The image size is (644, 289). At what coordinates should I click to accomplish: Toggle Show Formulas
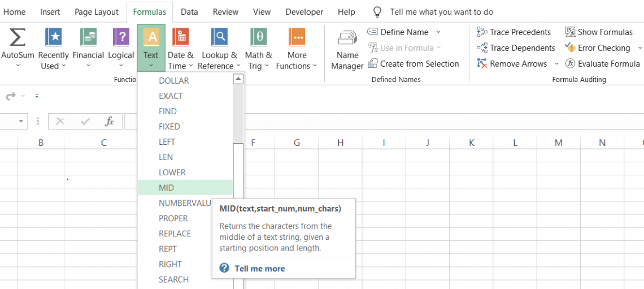pyautogui.click(x=599, y=32)
